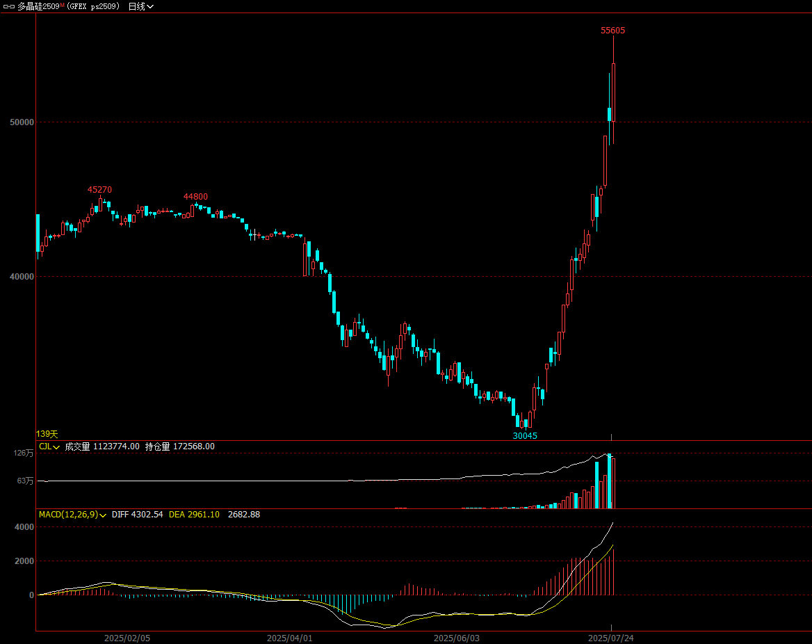This screenshot has height=644, width=812.
Task: Click the red M marker after 多晶硅2509
Action: [62, 5]
